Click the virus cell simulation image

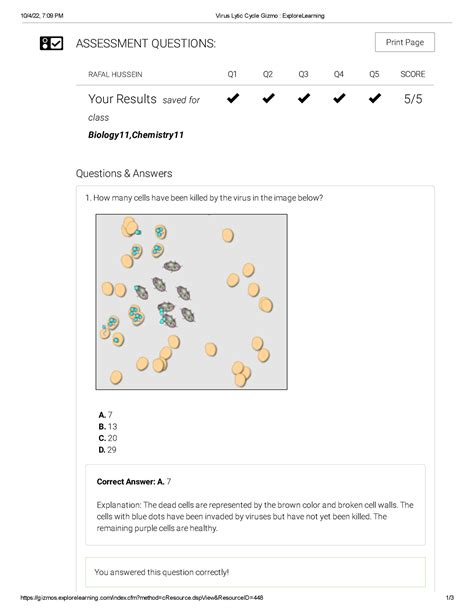(192, 302)
